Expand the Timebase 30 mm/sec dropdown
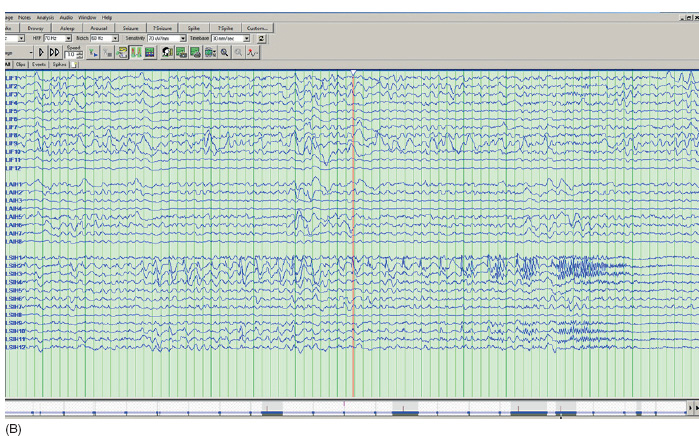This screenshot has height=436, width=699. pyautogui.click(x=246, y=38)
